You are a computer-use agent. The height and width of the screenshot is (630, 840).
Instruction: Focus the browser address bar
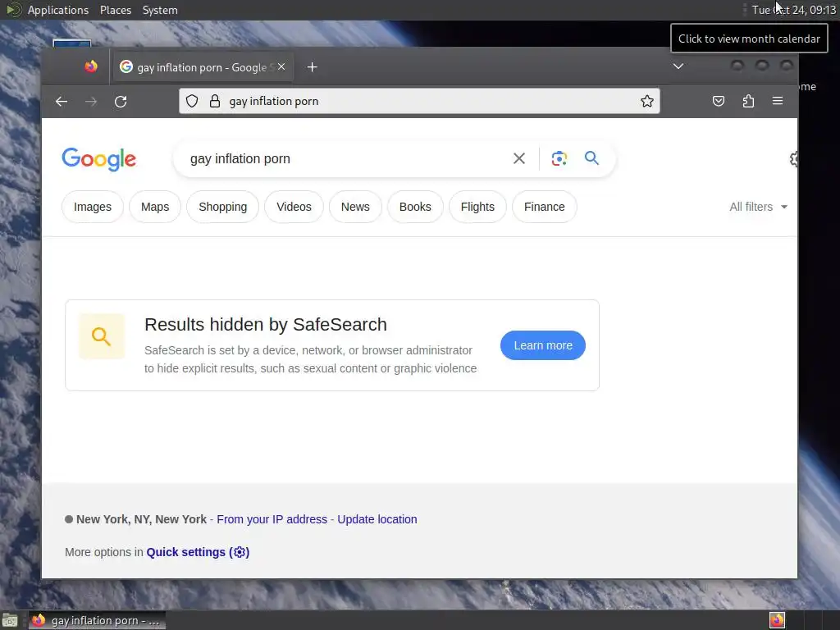pos(419,101)
